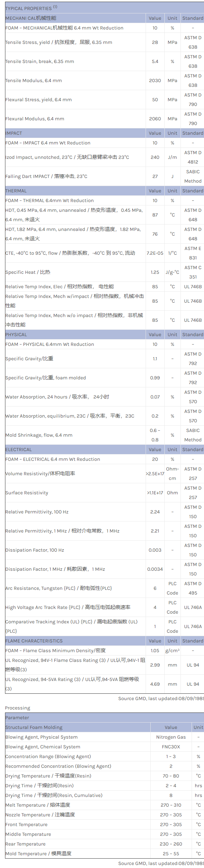204x868 pixels.
Task: Select the MECHANICAL section header
Action: pyautogui.click(x=31, y=18)
